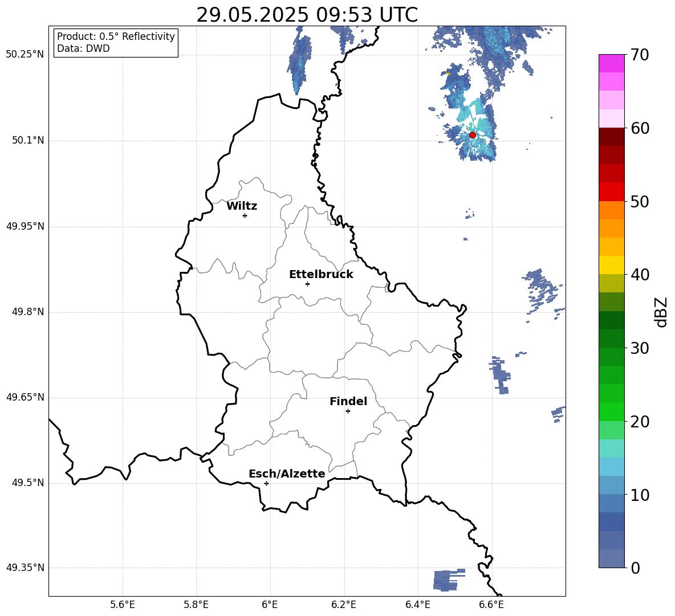Pick the light blue swatch between 10 and 20 dBZ
This screenshot has height=616, width=675.
tap(612, 467)
